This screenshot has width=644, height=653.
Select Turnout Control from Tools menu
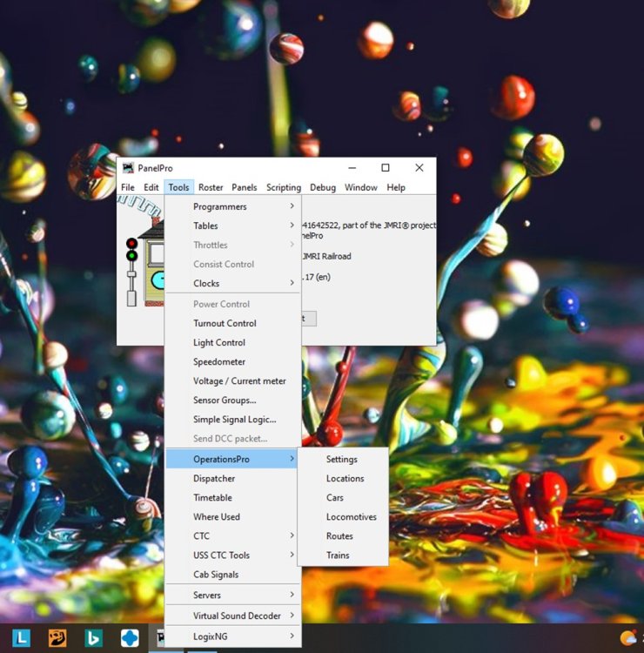225,323
